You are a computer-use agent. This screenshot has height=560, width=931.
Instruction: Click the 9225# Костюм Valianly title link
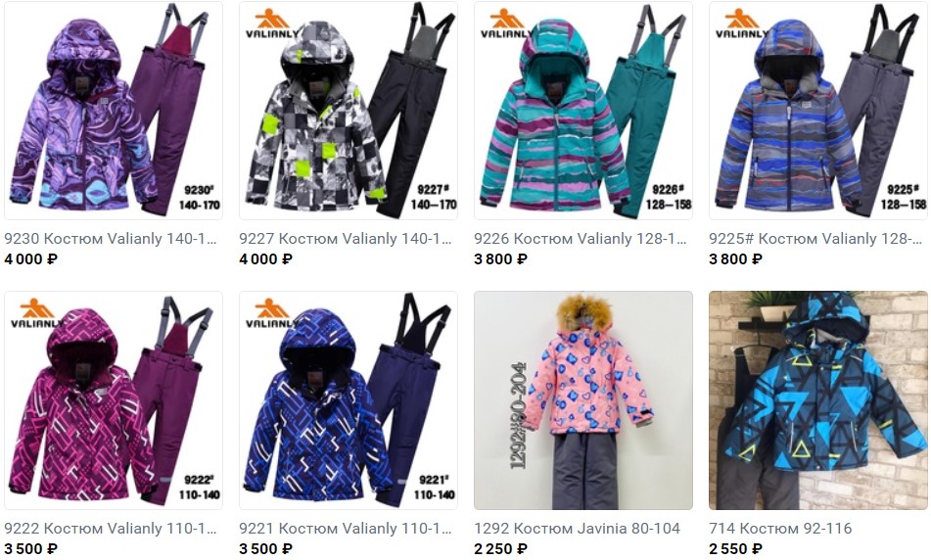pyautogui.click(x=815, y=239)
